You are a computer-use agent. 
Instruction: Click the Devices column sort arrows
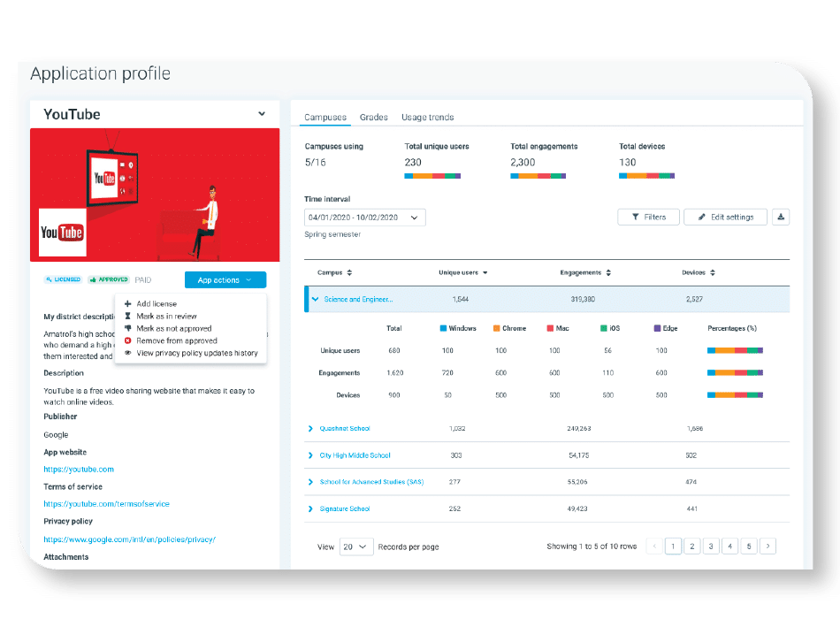pyautogui.click(x=713, y=272)
